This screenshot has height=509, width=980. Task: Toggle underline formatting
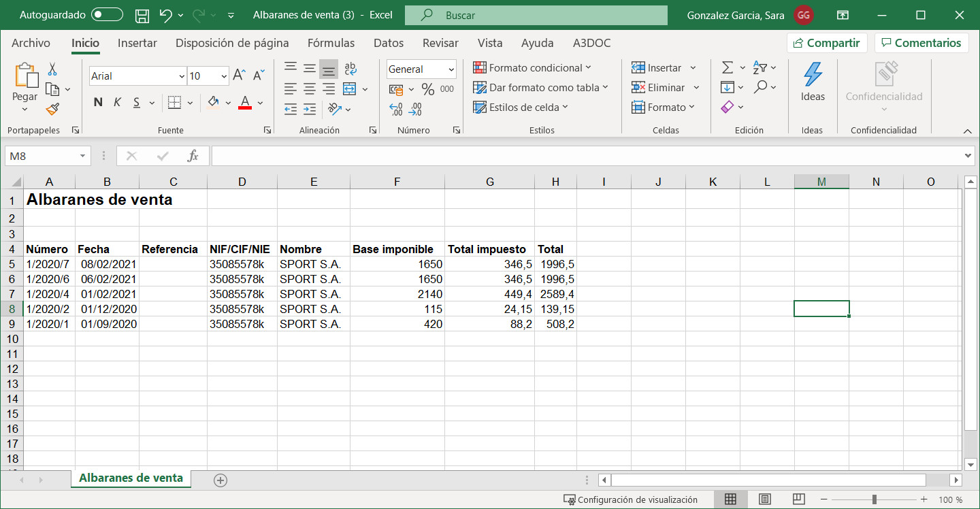(x=136, y=103)
